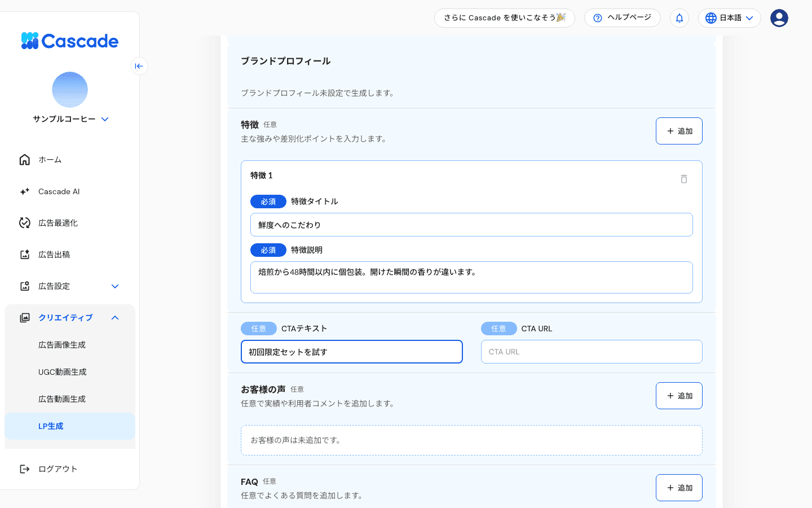Screen dimensions: 812x508
Task: Open 広告画像生成 menu item
Action: point(70,345)
